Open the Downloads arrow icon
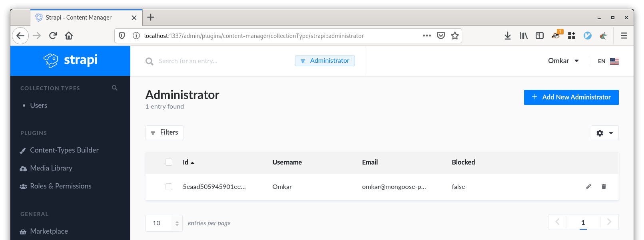 pyautogui.click(x=508, y=36)
